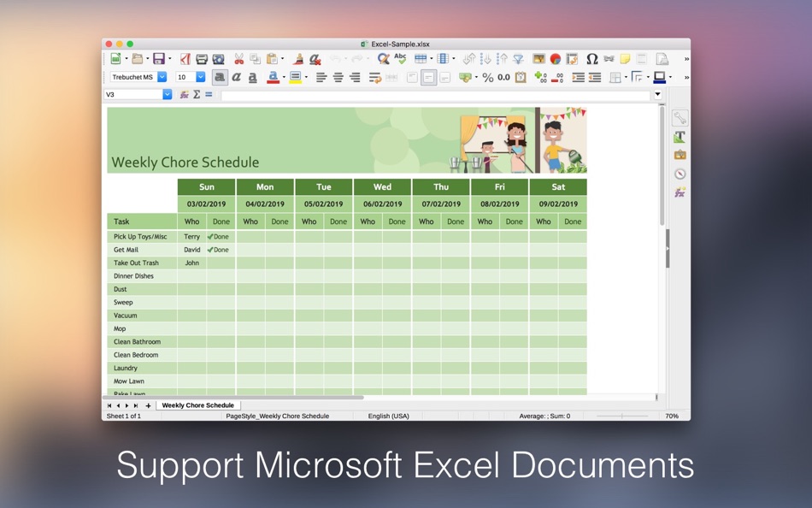Open the font color dropdown arrow
The height and width of the screenshot is (508, 812).
point(284,78)
